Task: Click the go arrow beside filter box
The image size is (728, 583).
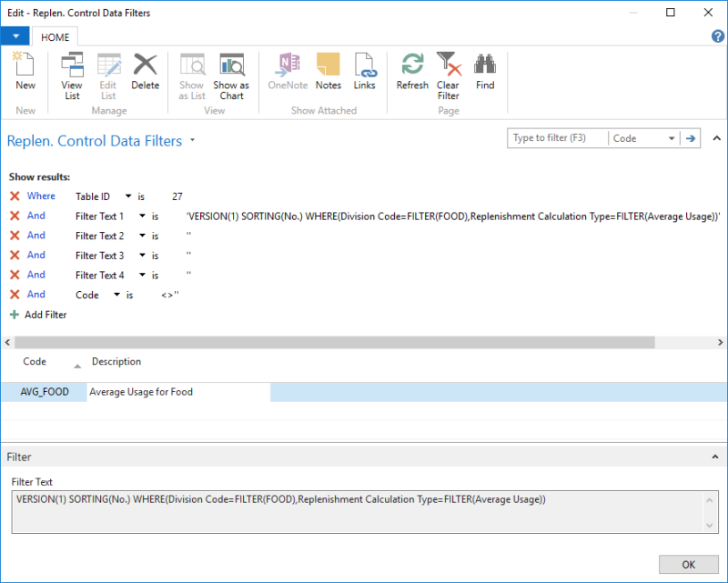Action: click(x=691, y=138)
